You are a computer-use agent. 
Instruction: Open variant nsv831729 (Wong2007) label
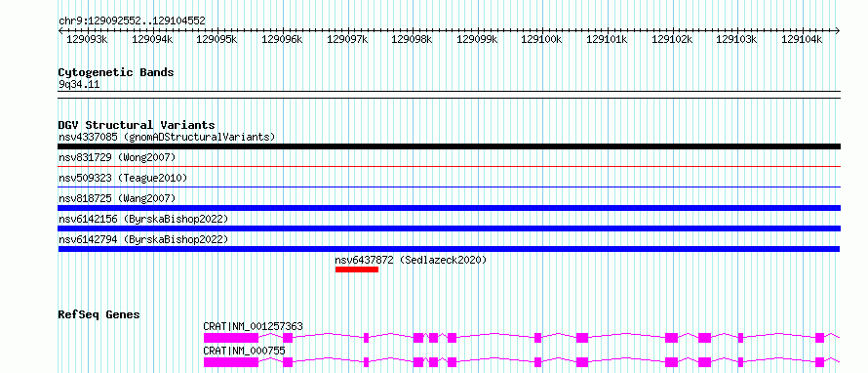[117, 158]
